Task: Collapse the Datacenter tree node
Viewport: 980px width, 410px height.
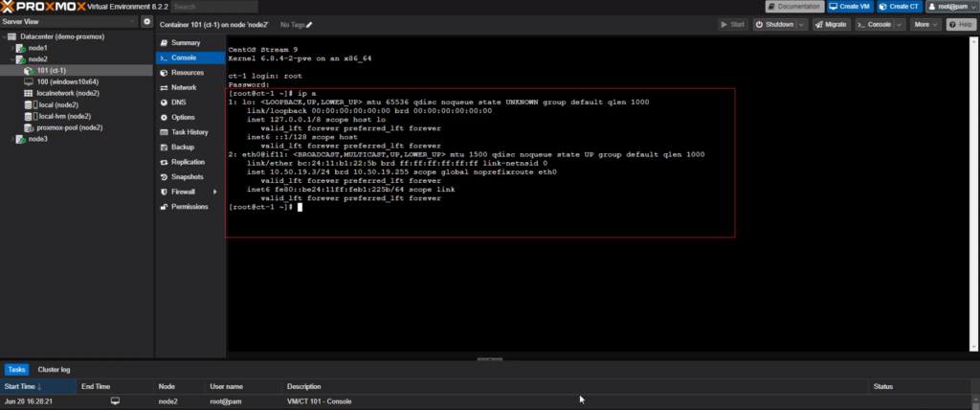Action: click(x=4, y=36)
